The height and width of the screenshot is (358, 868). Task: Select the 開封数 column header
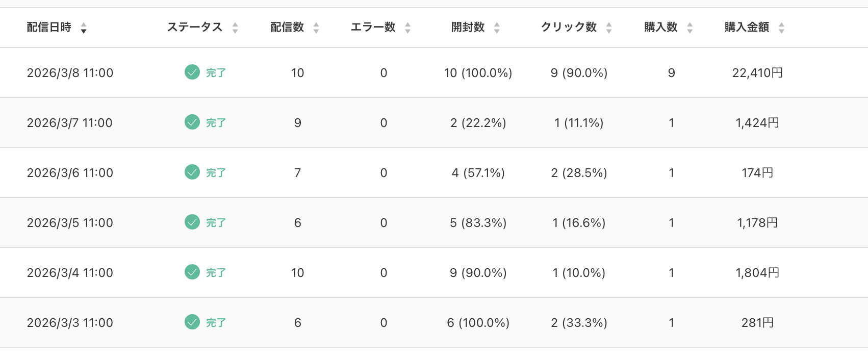(468, 28)
